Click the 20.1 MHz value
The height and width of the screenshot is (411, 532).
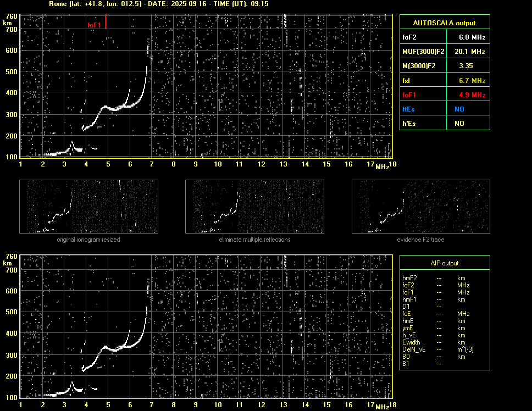click(469, 52)
